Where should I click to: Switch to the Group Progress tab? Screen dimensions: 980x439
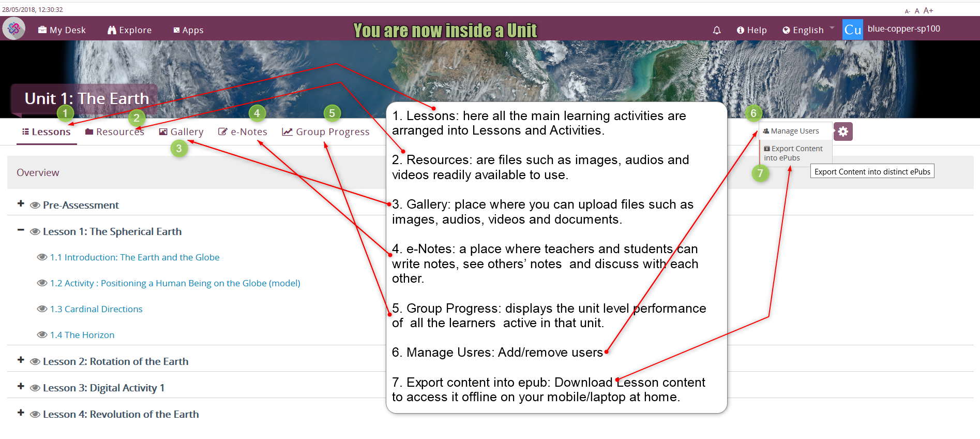point(325,132)
